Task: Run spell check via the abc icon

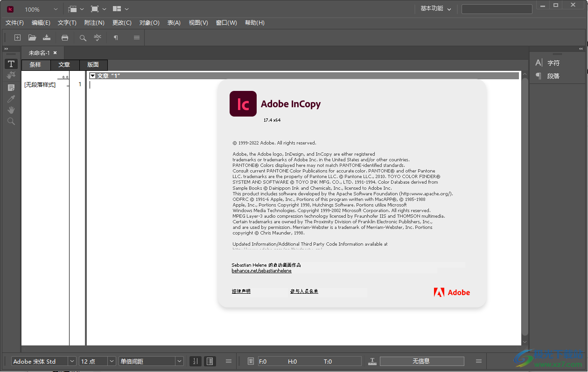Action: coord(98,38)
